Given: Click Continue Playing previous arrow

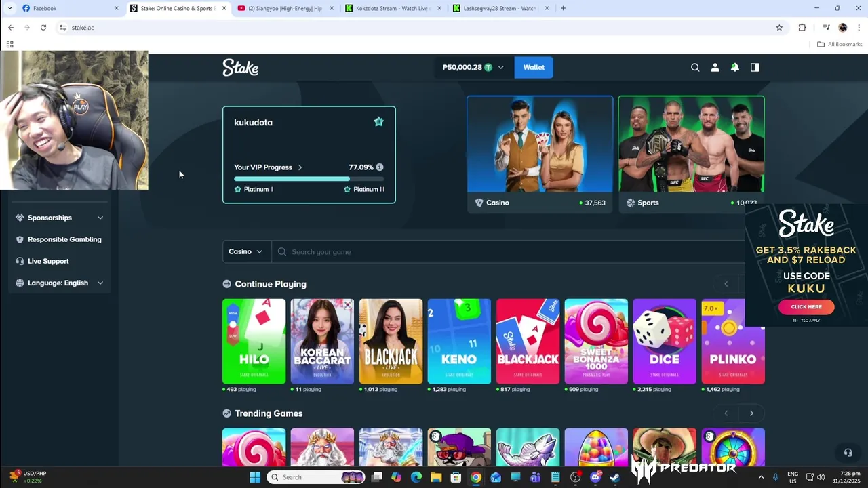Looking at the screenshot, I should click(726, 284).
